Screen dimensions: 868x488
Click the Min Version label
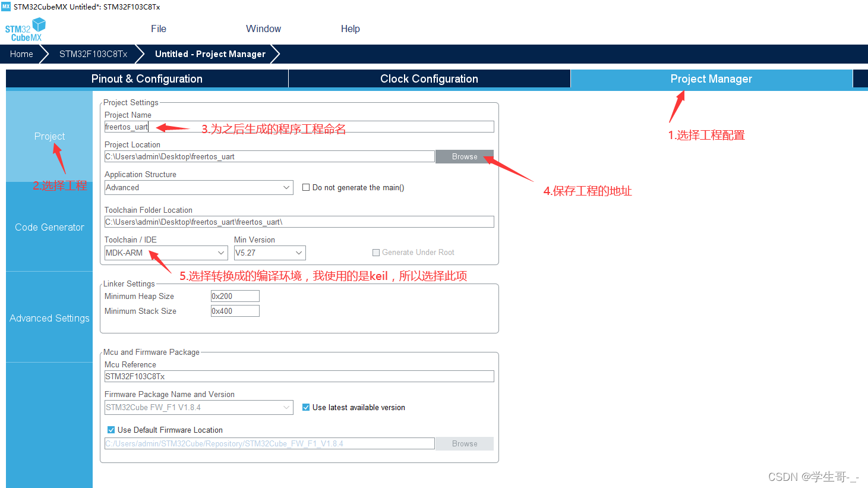pyautogui.click(x=254, y=240)
